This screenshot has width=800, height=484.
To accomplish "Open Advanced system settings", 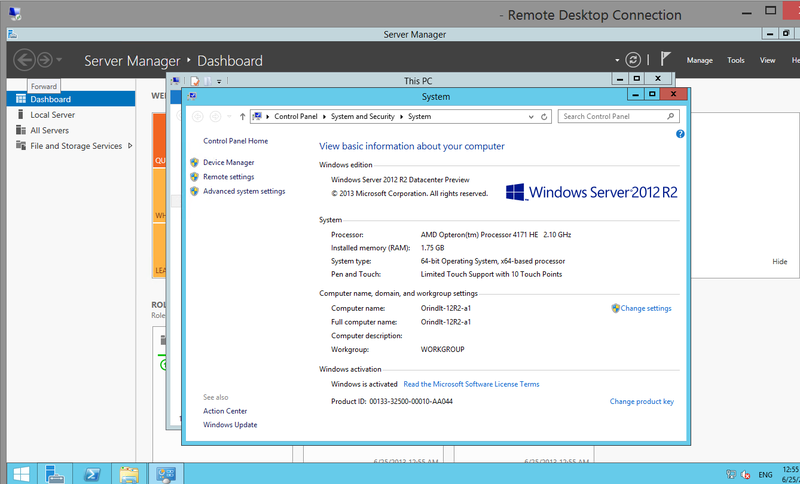I will point(244,191).
